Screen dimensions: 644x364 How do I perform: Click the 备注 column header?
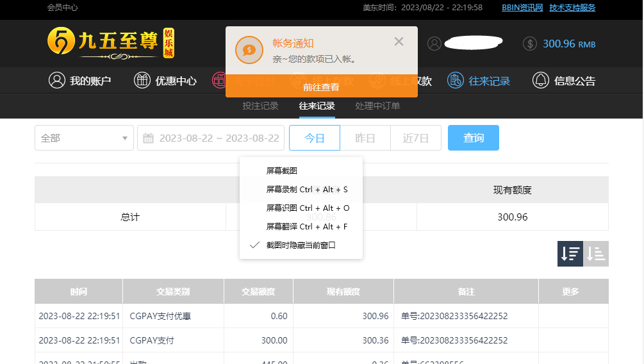[x=466, y=292]
